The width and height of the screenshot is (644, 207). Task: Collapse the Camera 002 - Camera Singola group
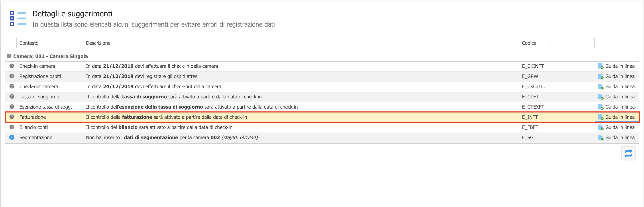tap(9, 56)
